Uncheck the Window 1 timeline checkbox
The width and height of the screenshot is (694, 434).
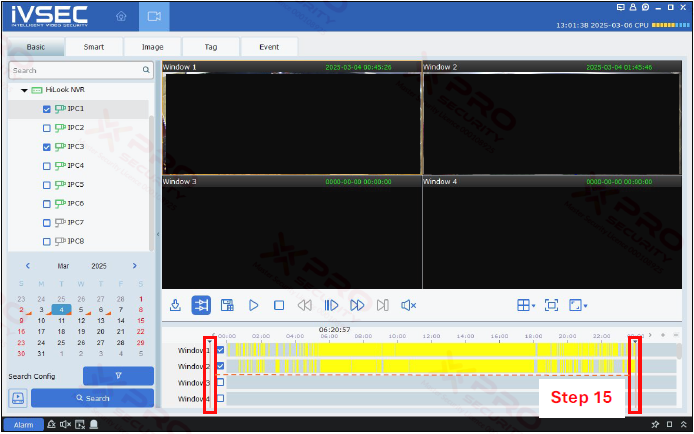click(x=220, y=350)
